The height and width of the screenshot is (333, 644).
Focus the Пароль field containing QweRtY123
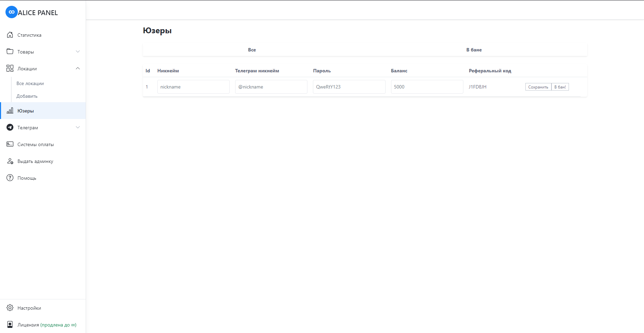pos(349,87)
